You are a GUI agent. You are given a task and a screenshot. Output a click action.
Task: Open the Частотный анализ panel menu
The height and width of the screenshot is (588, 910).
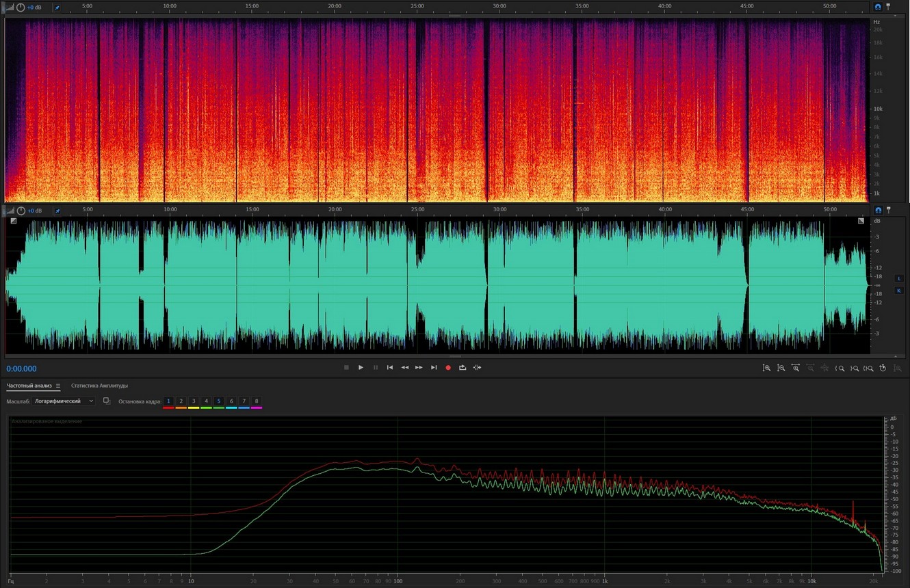coord(58,386)
